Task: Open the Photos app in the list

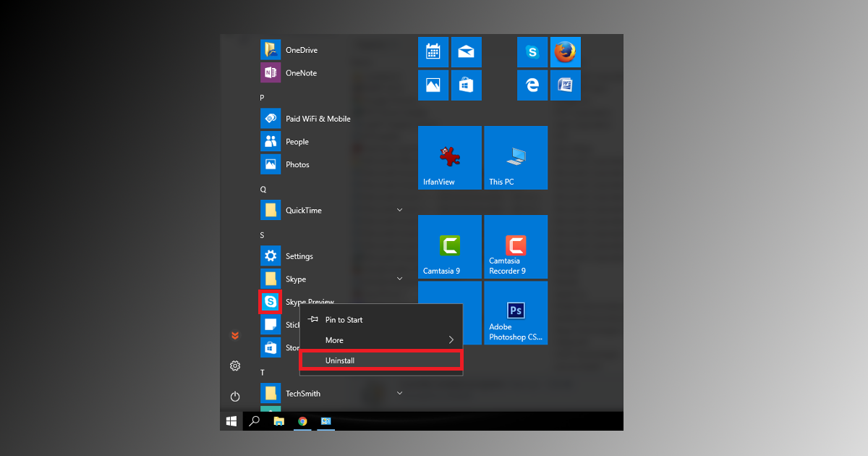Action: tap(286, 164)
